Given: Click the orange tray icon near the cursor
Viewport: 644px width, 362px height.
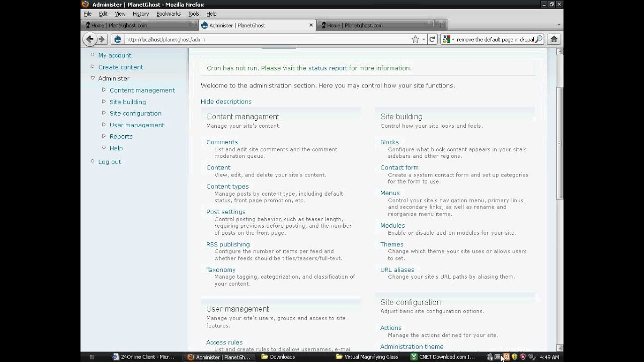Looking at the screenshot, I should [x=506, y=357].
